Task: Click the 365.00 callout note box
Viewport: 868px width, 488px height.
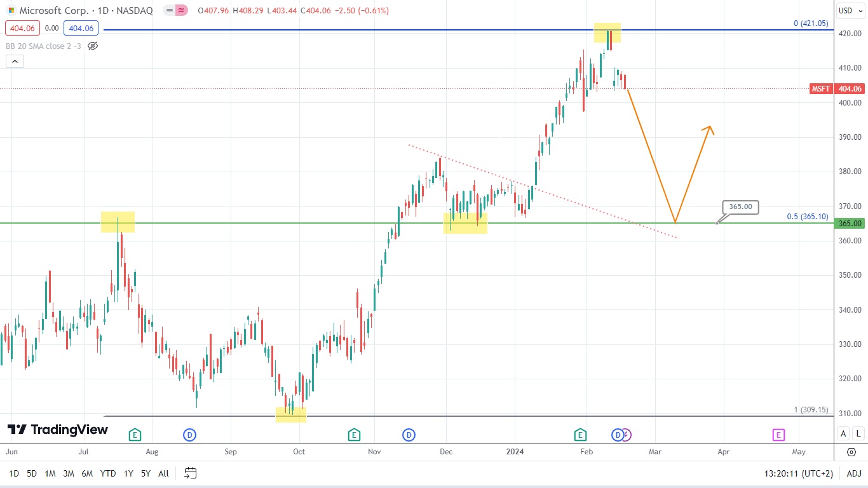Action: [x=740, y=207]
